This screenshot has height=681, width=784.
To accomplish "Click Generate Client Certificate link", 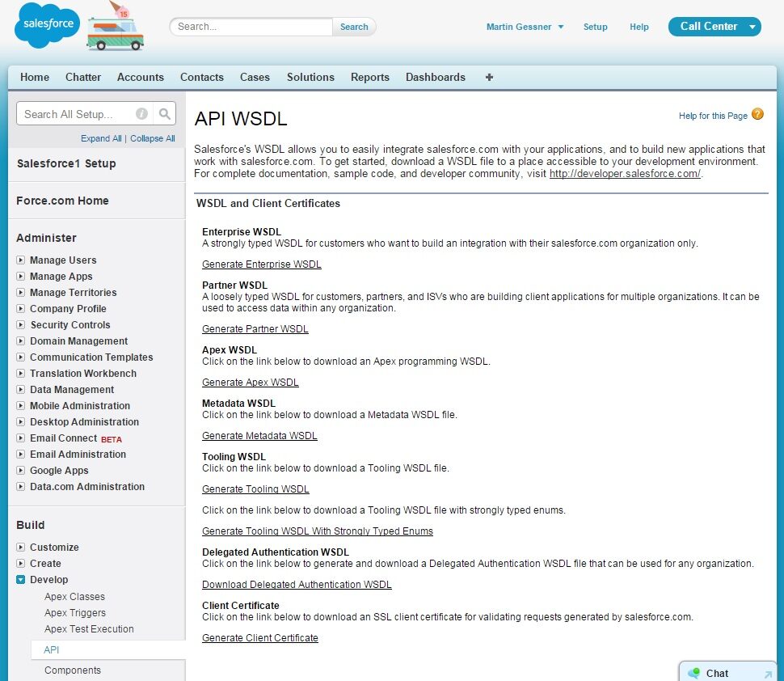I will tap(259, 638).
